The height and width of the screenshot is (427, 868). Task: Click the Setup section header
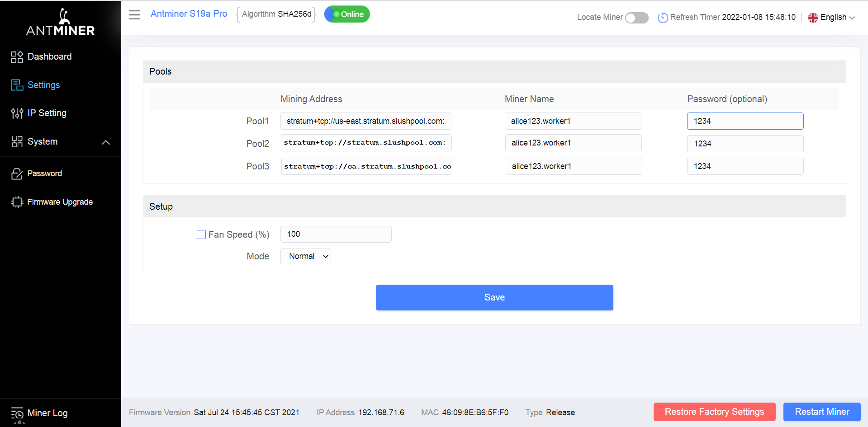494,206
